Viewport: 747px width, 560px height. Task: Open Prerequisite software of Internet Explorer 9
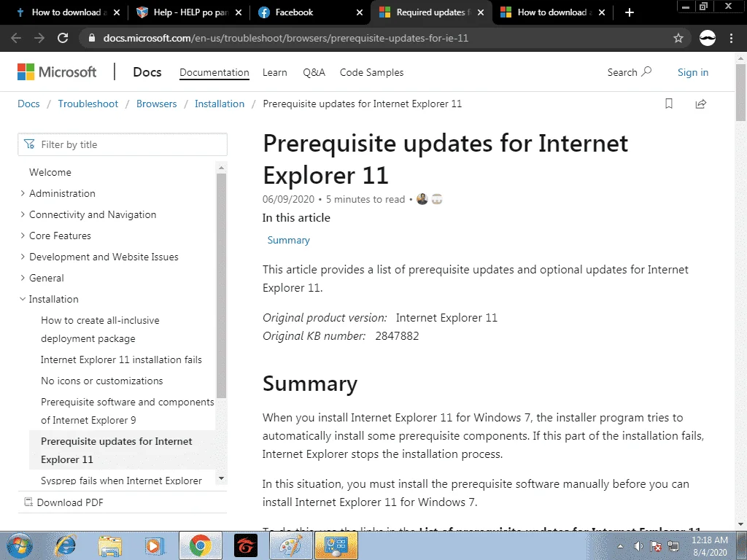click(x=128, y=411)
